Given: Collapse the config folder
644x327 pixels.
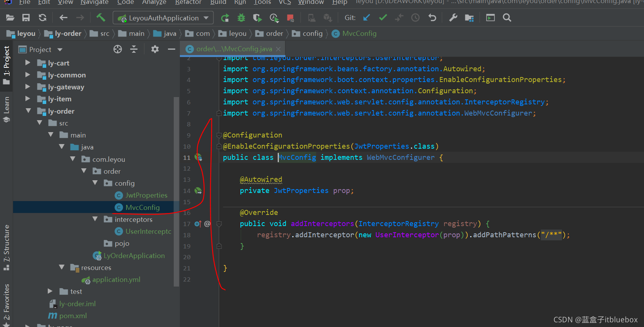Looking at the screenshot, I should [x=95, y=183].
